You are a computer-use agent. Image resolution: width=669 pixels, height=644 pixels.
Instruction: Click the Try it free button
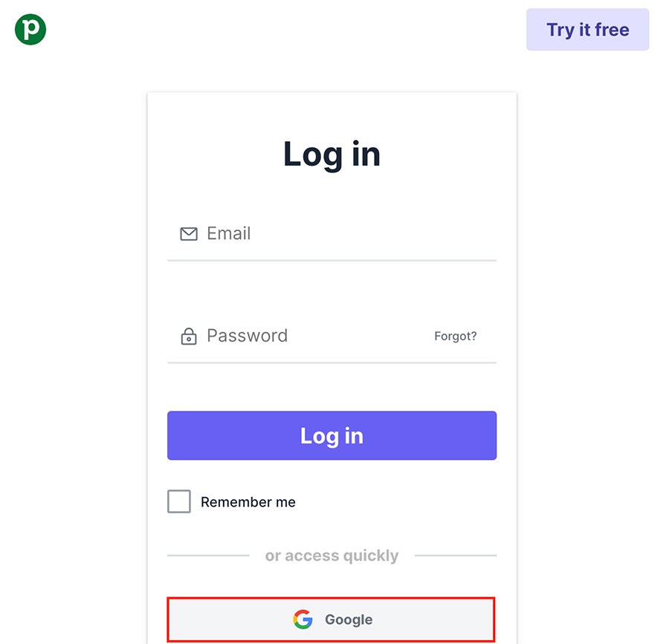coord(587,29)
